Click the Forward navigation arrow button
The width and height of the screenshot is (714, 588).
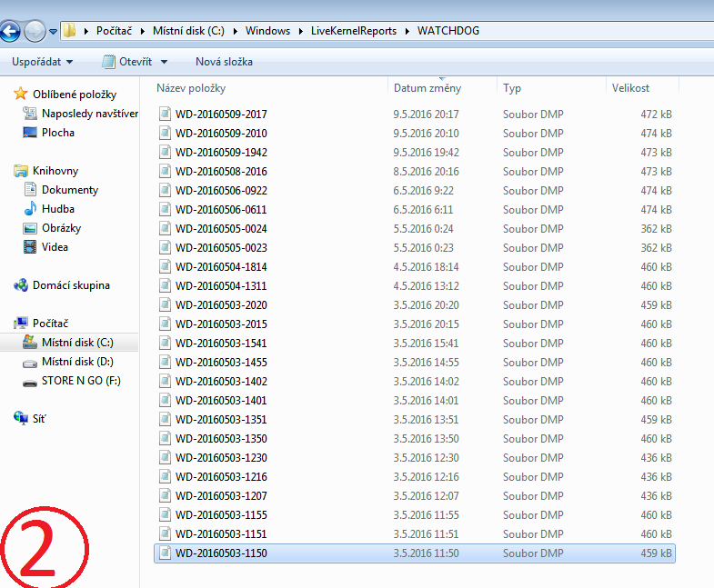click(x=35, y=31)
